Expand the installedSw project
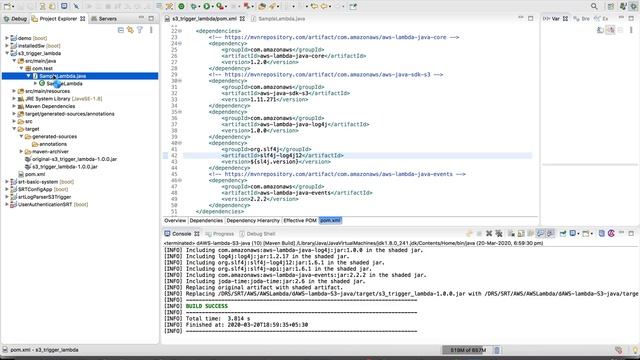 click(x=7, y=46)
